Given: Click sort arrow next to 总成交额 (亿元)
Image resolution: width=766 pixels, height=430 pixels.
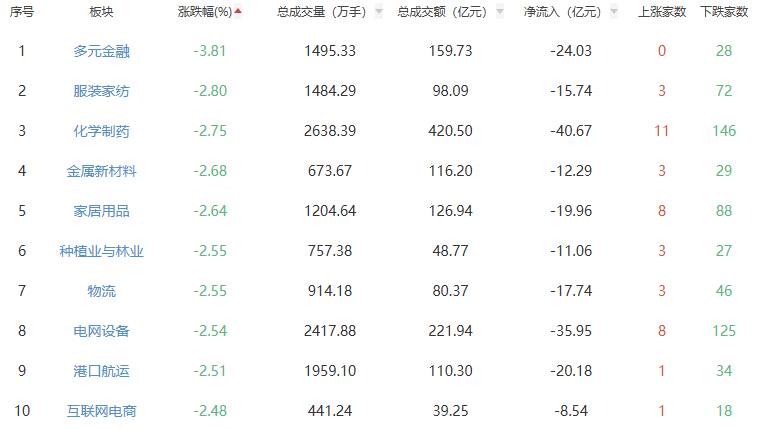Looking at the screenshot, I should point(499,13).
